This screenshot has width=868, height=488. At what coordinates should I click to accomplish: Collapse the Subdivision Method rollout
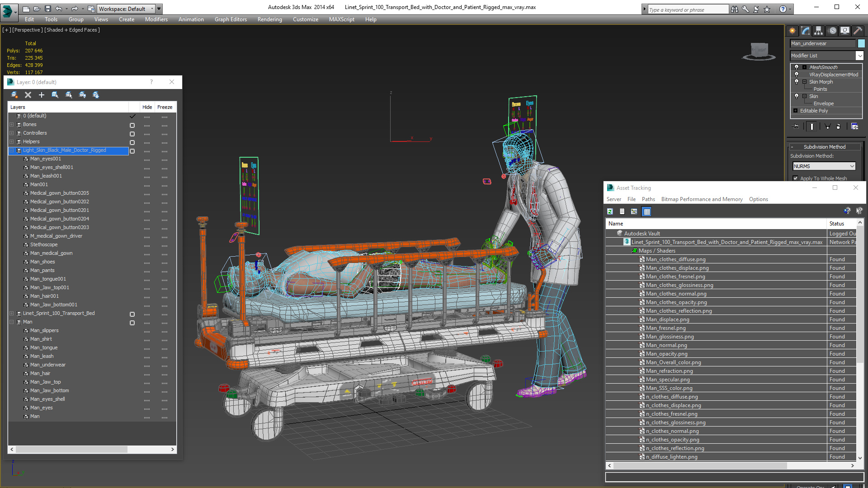[825, 147]
